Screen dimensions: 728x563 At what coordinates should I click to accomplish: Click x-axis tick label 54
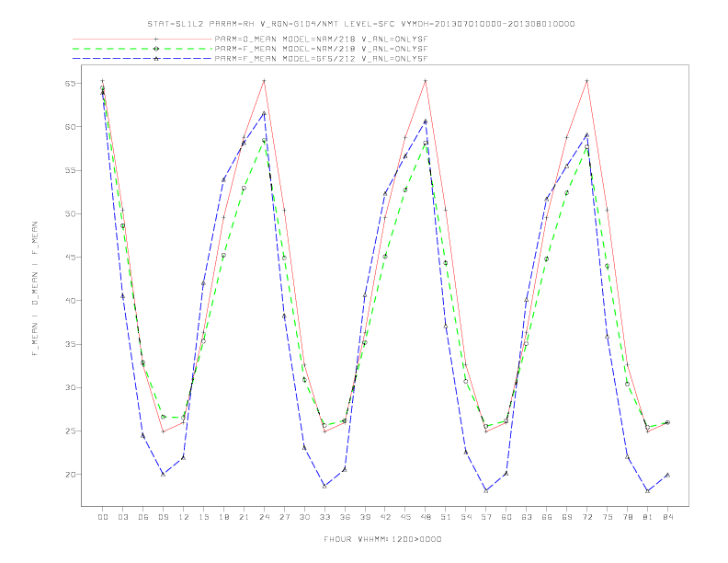[466, 517]
